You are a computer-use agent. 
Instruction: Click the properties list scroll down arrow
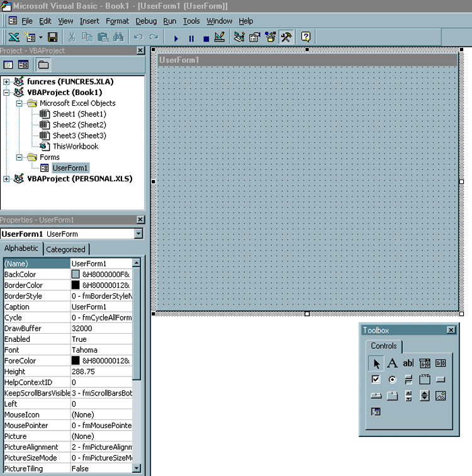(137, 468)
